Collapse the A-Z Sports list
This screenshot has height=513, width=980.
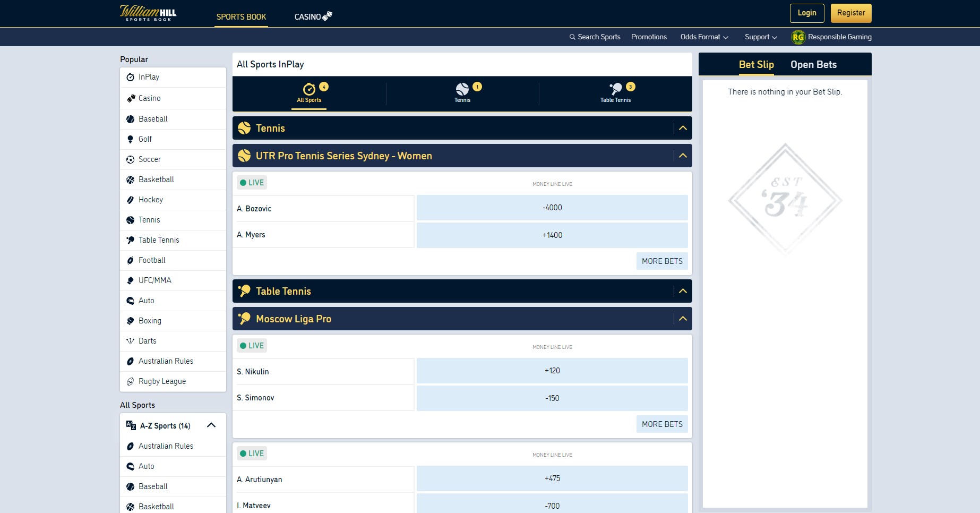(x=211, y=425)
